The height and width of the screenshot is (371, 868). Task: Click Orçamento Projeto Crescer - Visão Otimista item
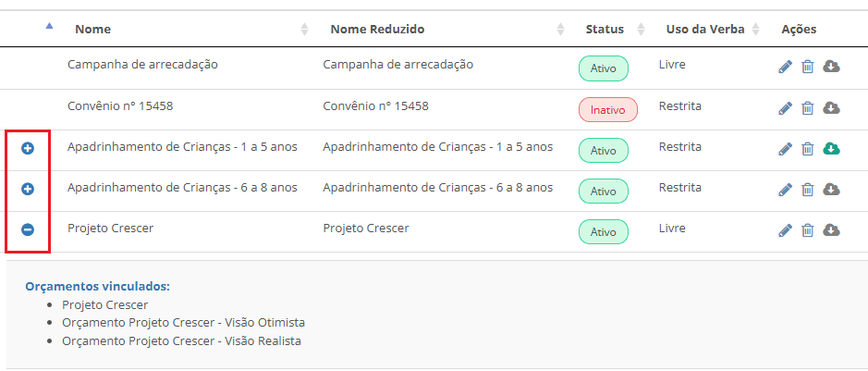[x=183, y=323]
